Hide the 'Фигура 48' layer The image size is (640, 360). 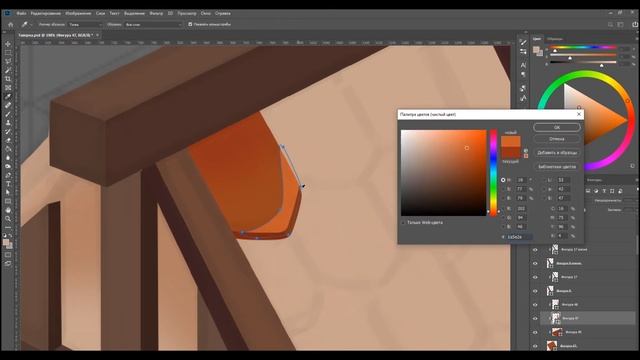(x=535, y=305)
